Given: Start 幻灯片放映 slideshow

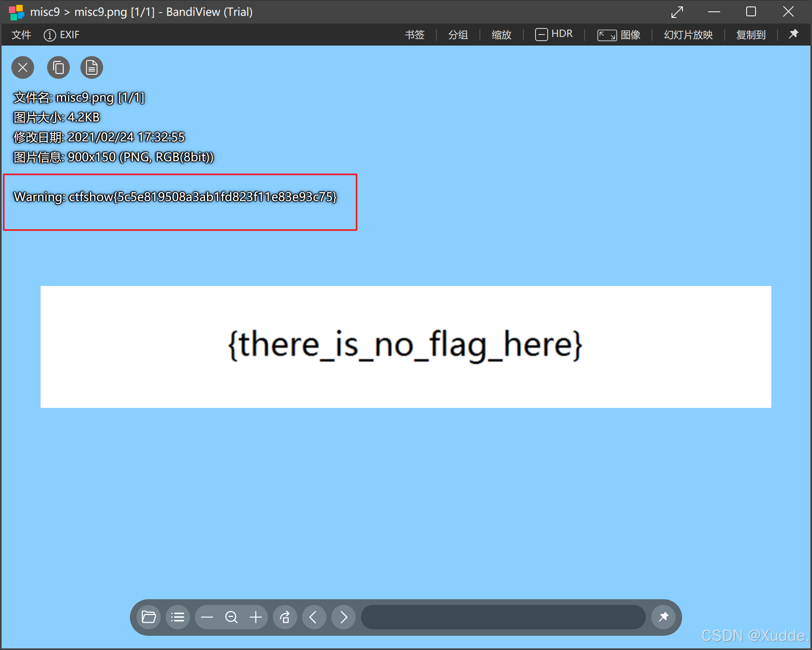Looking at the screenshot, I should pyautogui.click(x=688, y=35).
